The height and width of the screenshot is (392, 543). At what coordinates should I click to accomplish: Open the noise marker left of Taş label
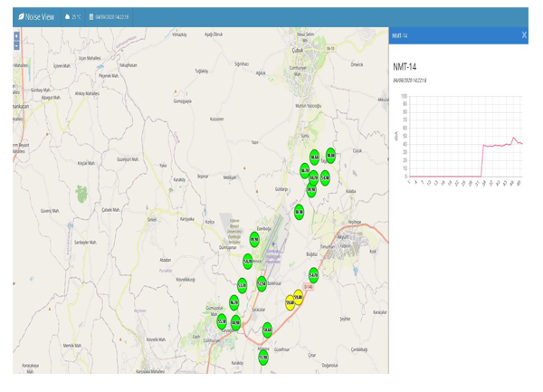point(314,158)
